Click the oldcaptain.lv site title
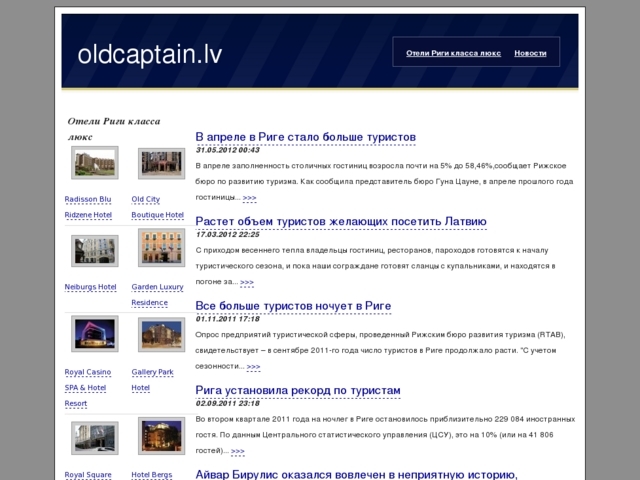The width and height of the screenshot is (640, 480). coord(150,54)
